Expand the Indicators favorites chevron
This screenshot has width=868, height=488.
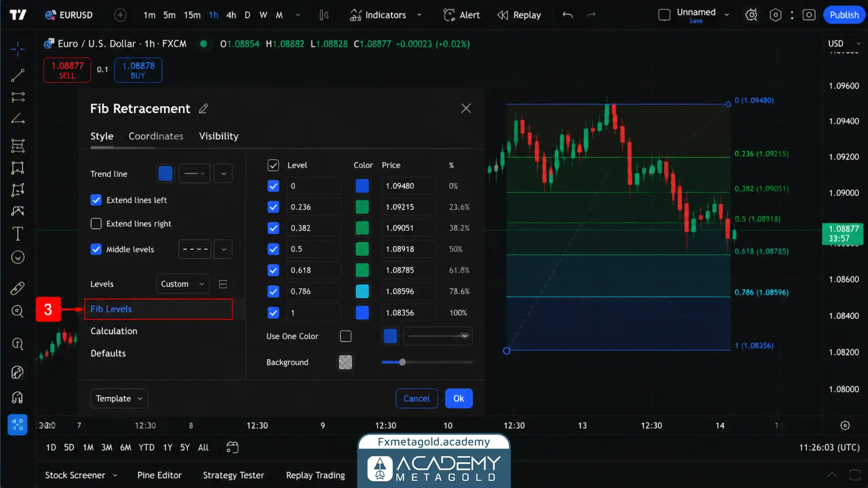[419, 15]
